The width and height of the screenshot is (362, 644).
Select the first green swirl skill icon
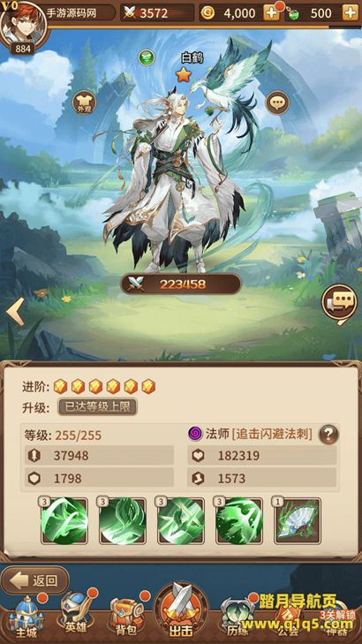pyautogui.click(x=64, y=521)
